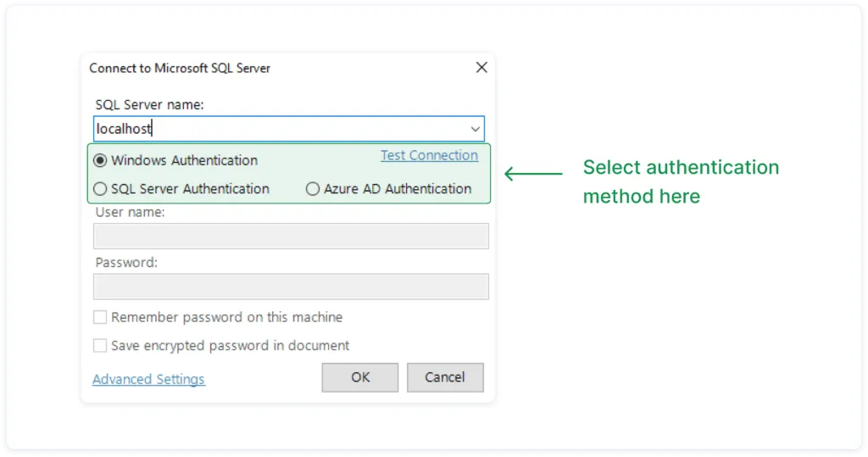Image resolution: width=868 pixels, height=457 pixels.
Task: Click the 'User name:' label
Action: pos(130,212)
